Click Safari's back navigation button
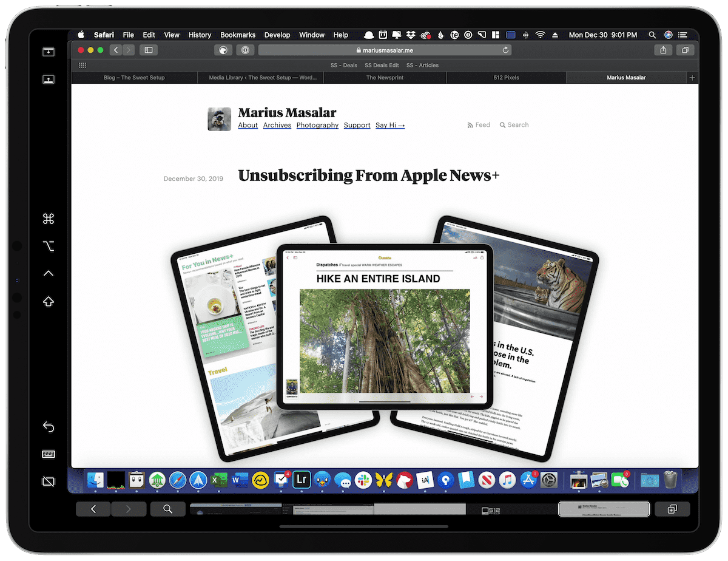Screen dimensions: 728x561 click(116, 50)
